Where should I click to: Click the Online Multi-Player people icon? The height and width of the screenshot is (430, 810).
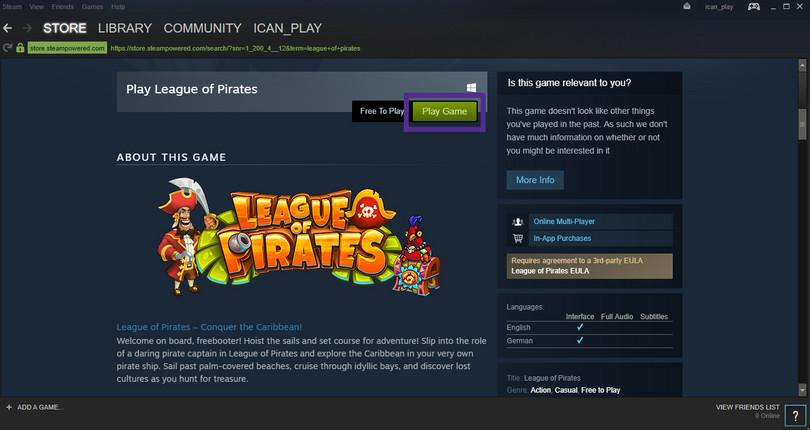click(x=518, y=222)
